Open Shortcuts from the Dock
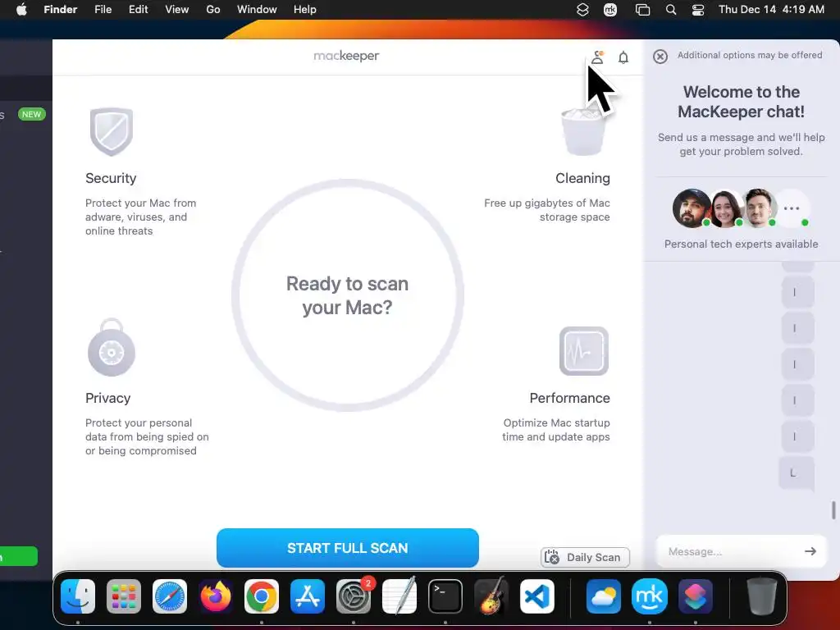The height and width of the screenshot is (630, 840). 696,596
